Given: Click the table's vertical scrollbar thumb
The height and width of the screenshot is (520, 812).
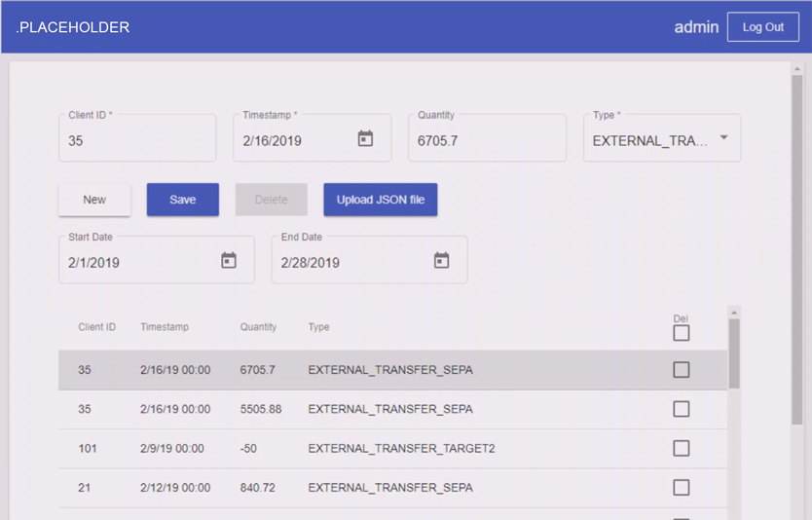Looking at the screenshot, I should 734,353.
